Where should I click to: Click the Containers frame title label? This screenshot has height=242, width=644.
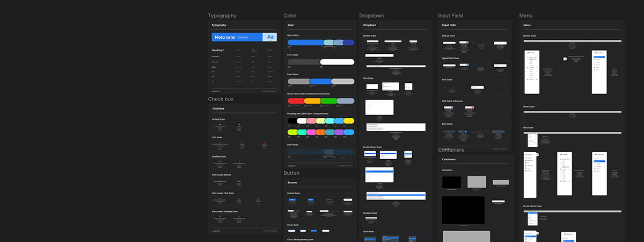451,150
